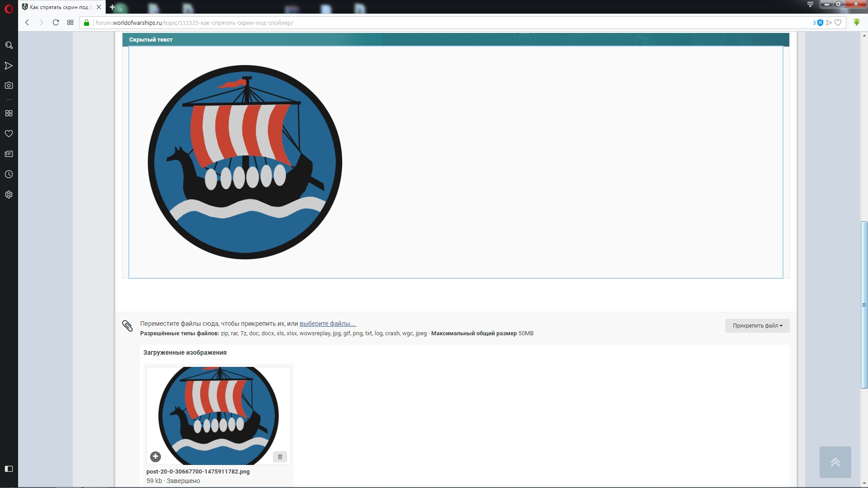Open the green download extension icon
868x488 pixels.
point(856,22)
